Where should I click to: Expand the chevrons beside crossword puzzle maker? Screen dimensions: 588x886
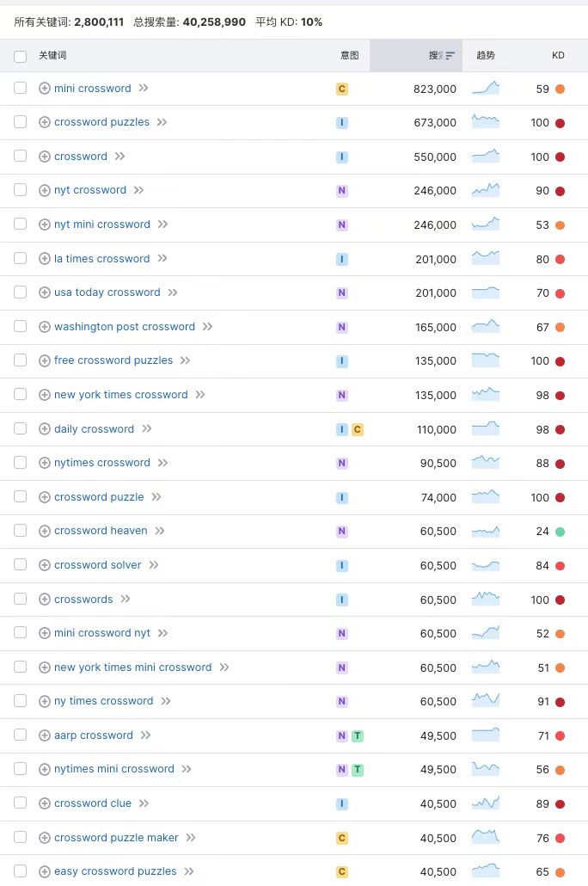pyautogui.click(x=191, y=838)
